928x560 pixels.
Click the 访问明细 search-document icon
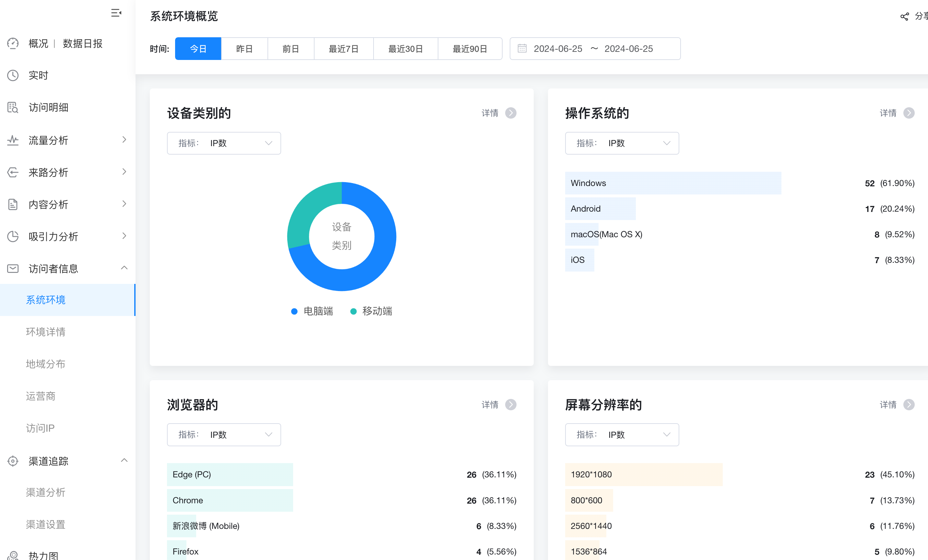13,108
